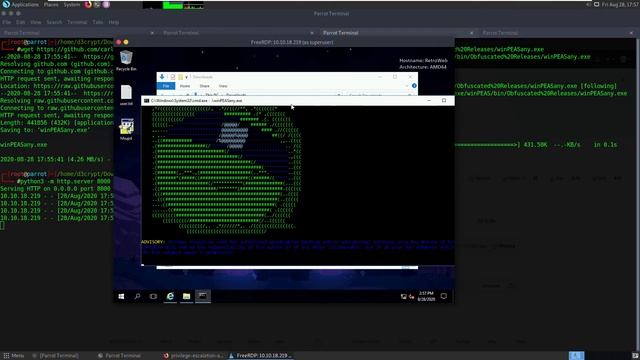Screen dimensions: 640x360
Task: Click the green system monitor graph in the top panel
Action: [x=173, y=5]
